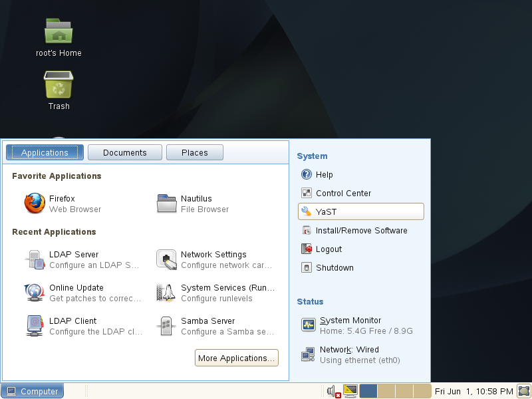Viewport: 532px width, 399px height.
Task: Click "Home: 5.4G Free / 8.9G" text
Action: tap(366, 331)
